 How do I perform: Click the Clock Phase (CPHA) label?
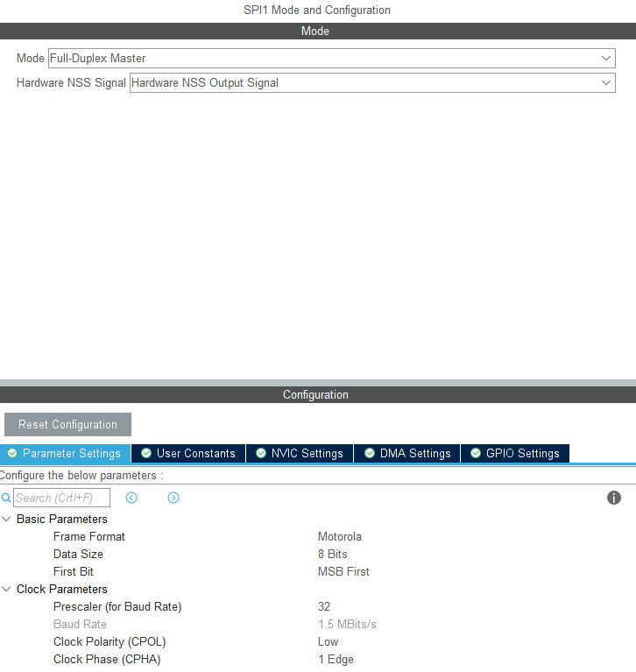107,660
